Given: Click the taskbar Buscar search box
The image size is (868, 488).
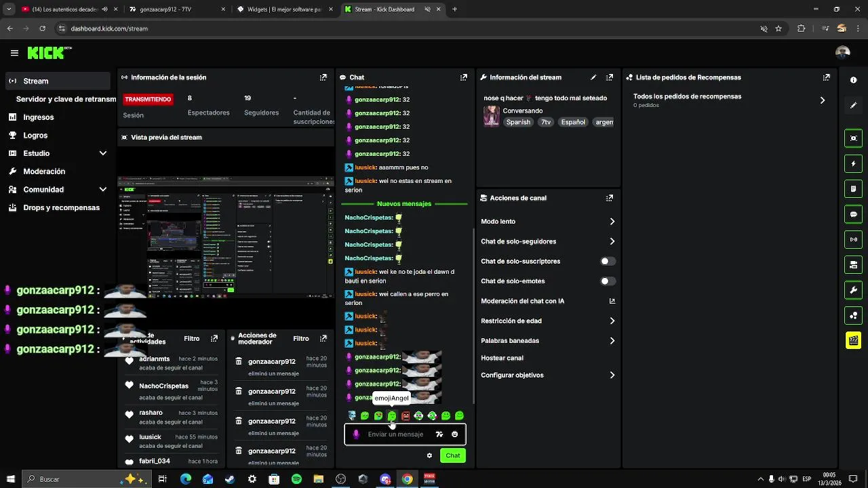Looking at the screenshot, I should pos(86,479).
